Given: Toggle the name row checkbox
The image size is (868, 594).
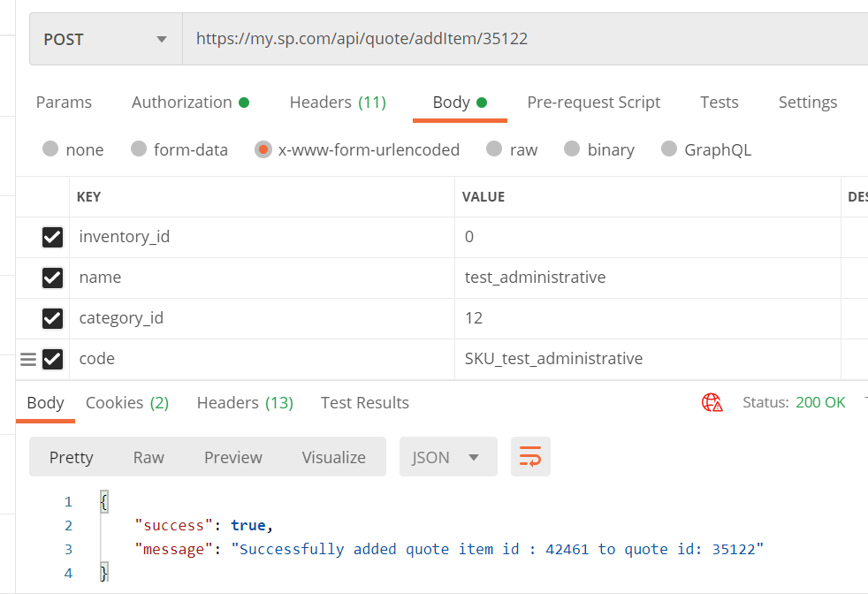Looking at the screenshot, I should [x=52, y=278].
